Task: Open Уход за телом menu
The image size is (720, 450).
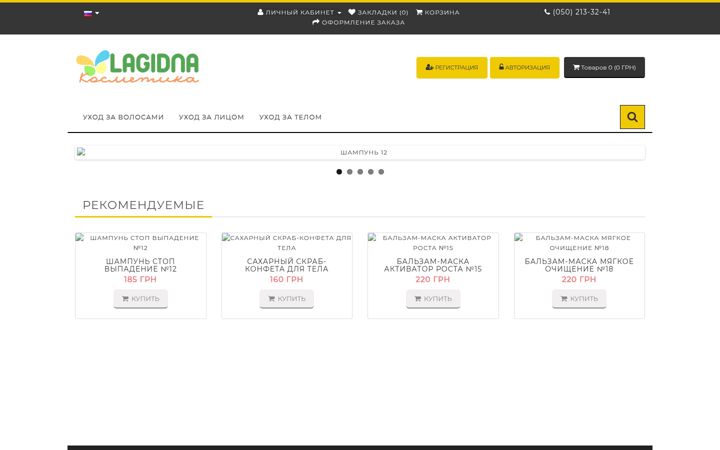Action: pyautogui.click(x=290, y=117)
